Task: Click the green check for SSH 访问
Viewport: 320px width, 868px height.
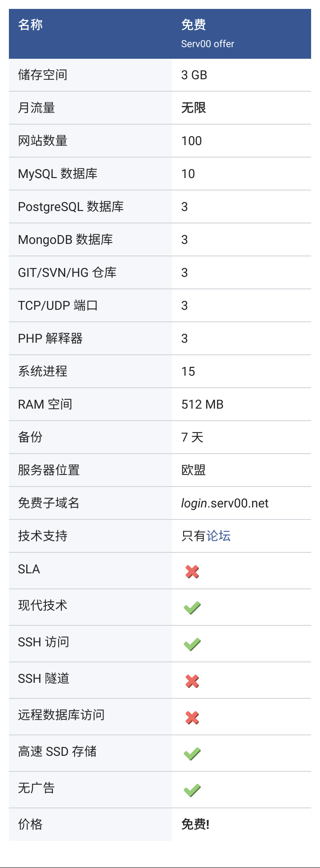Action: pyautogui.click(x=192, y=645)
